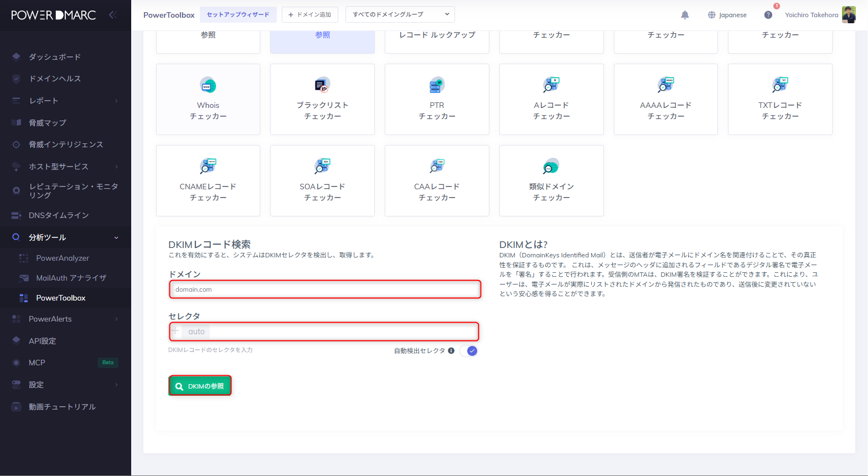This screenshot has height=476, width=868.
Task: Collapse the sidebar with the double-chevron icon
Action: pyautogui.click(x=113, y=15)
